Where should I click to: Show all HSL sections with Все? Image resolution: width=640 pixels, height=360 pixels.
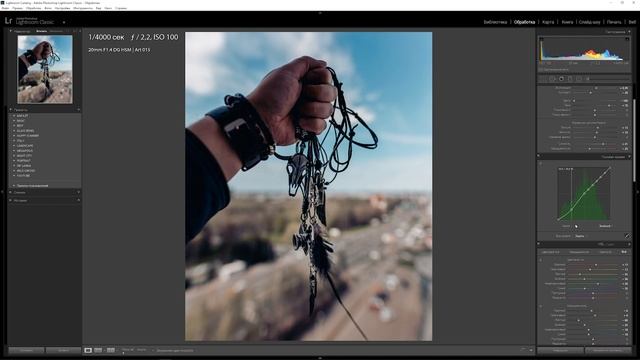(x=624, y=252)
